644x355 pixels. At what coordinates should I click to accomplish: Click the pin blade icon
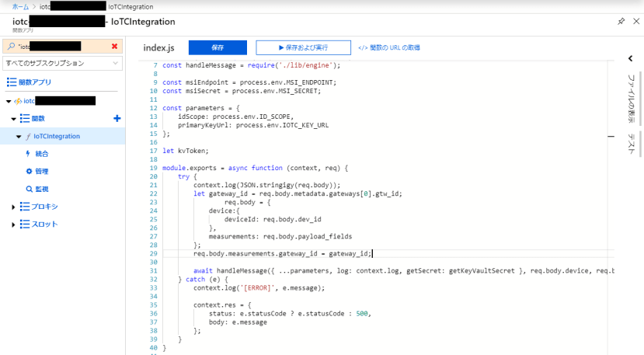(621, 21)
